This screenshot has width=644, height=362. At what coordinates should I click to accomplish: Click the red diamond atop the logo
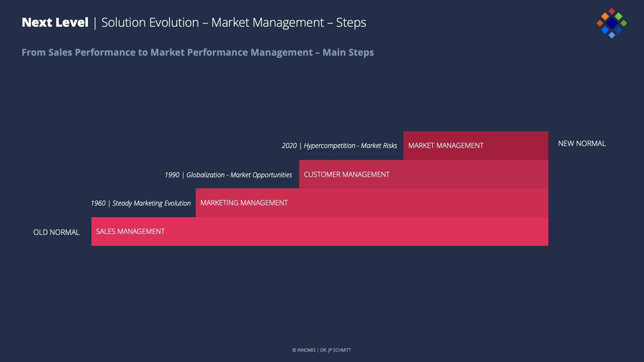click(612, 11)
